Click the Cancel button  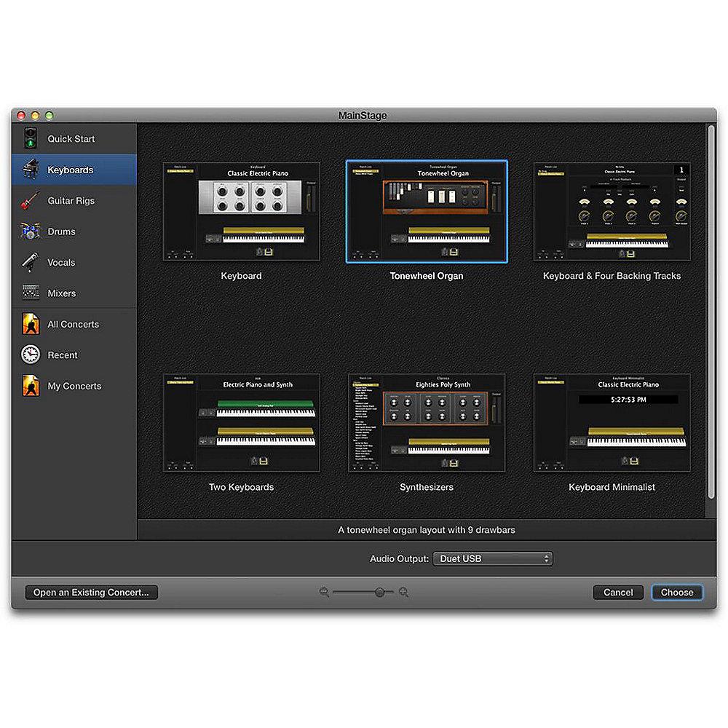(618, 592)
